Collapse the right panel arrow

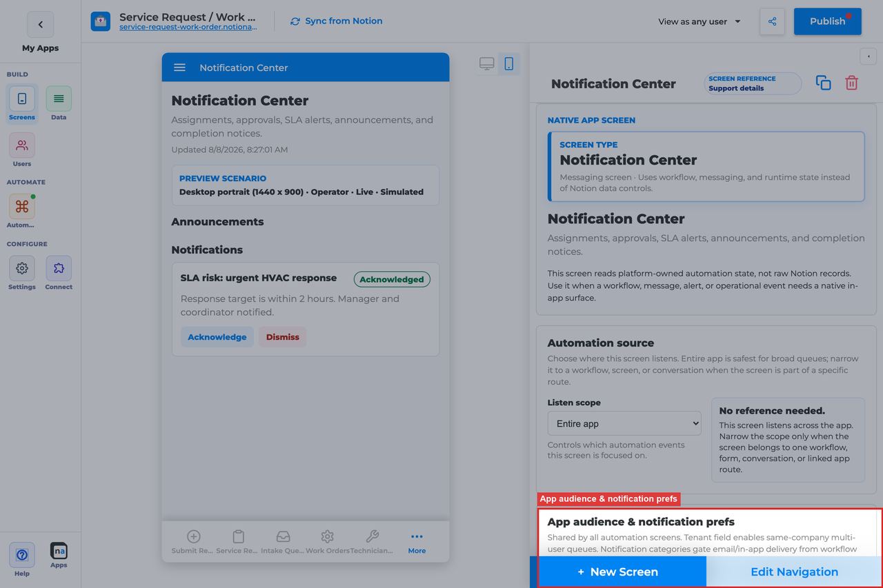click(x=868, y=56)
